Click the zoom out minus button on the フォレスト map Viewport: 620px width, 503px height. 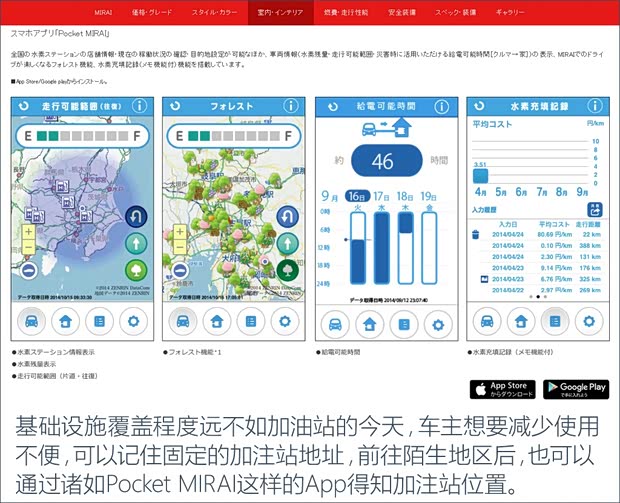pyautogui.click(x=181, y=269)
